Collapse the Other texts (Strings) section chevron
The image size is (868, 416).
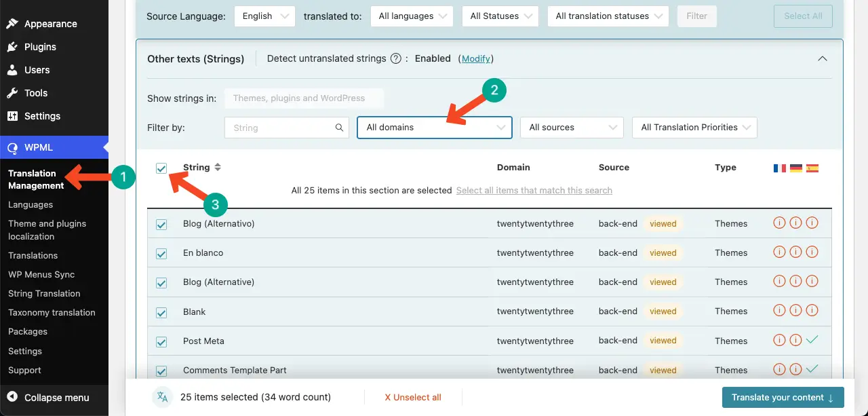point(823,58)
